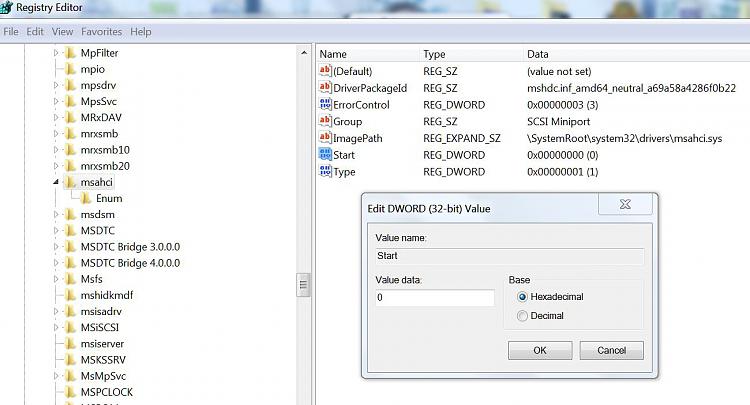
Task: Click the msahci.sys ImagePath data
Action: coord(624,138)
